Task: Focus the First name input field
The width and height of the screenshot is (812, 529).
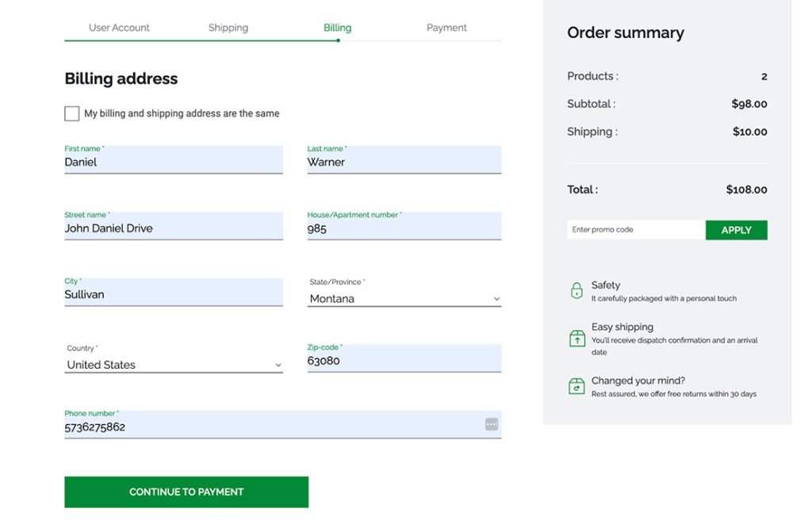Action: (x=173, y=162)
